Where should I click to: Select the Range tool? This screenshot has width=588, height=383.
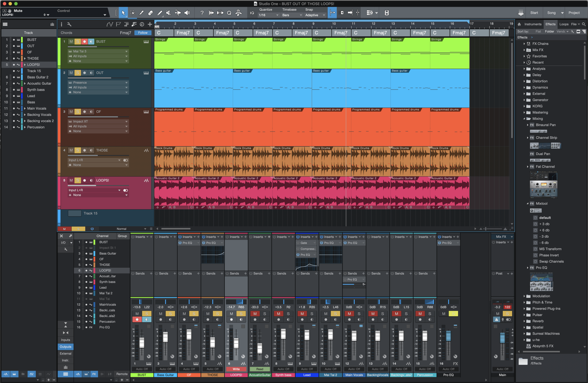[132, 13]
